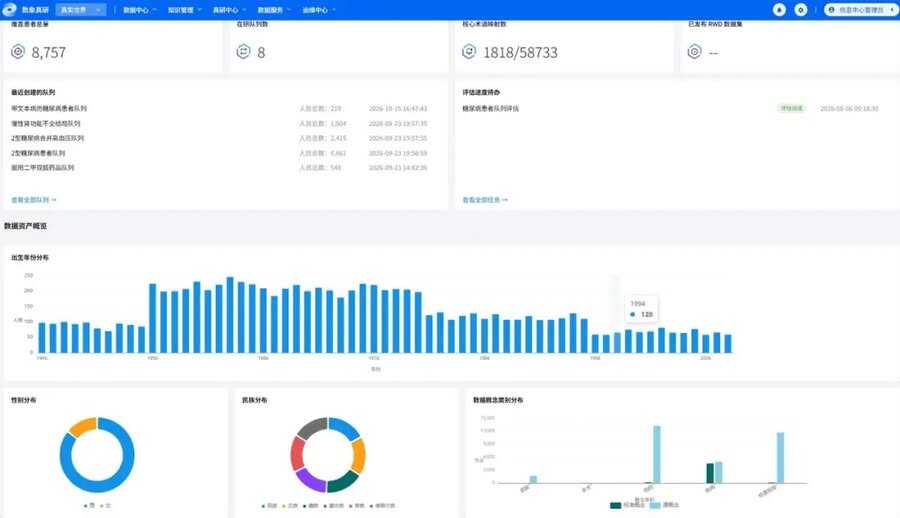Open the 知识管理 menu in the top bar
900x518 pixels.
[x=184, y=10]
